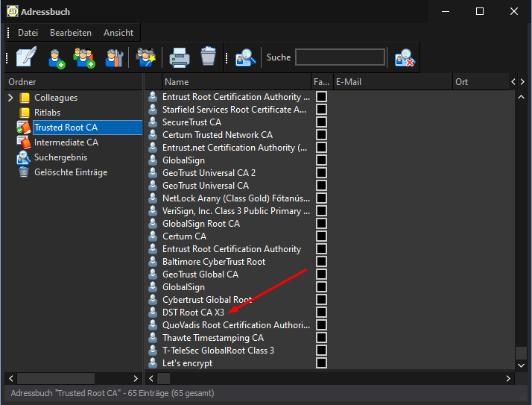Select the Intermediate CA address book

[x=66, y=142]
